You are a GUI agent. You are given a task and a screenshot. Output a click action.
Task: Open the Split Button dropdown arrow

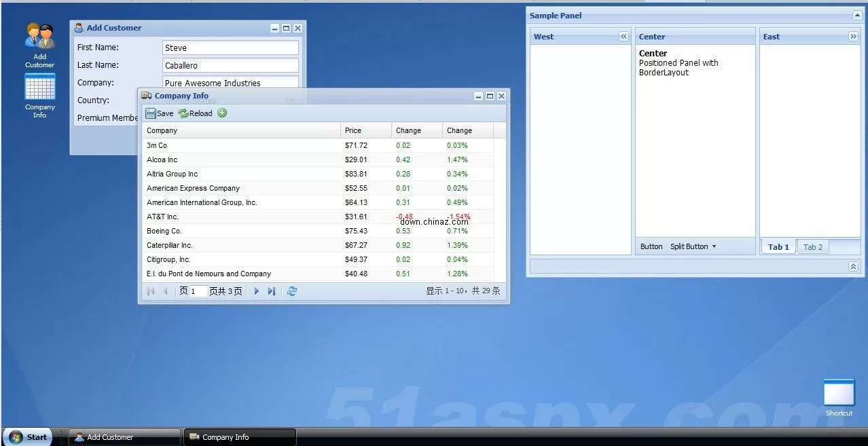[714, 246]
